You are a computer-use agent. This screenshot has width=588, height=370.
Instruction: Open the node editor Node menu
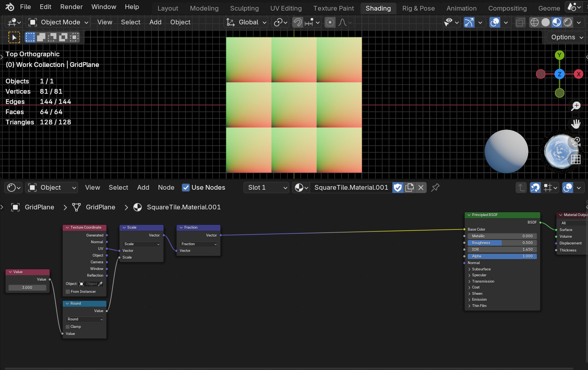pos(166,188)
